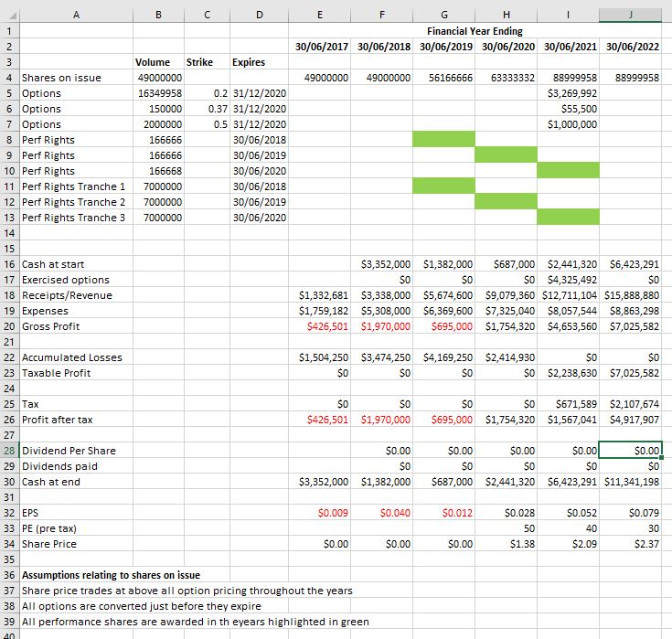Click the red EPS value '$0.040'
The height and width of the screenshot is (639, 672).
(382, 513)
